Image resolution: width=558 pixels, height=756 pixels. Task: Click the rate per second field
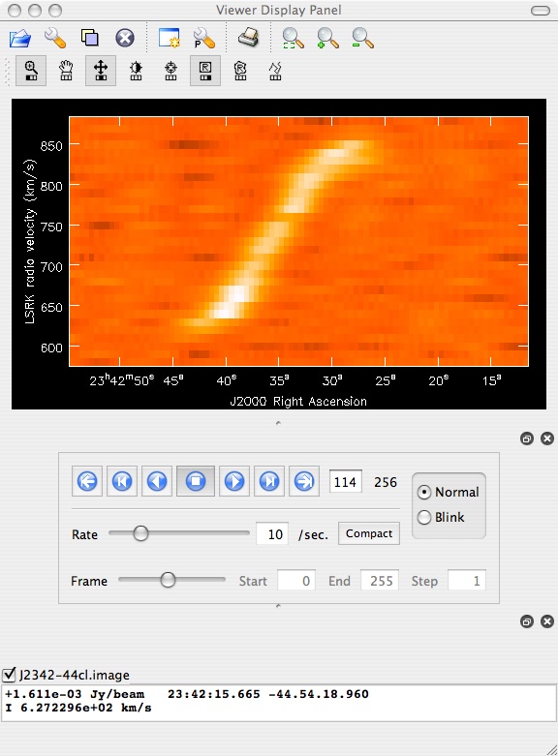pyautogui.click(x=272, y=533)
